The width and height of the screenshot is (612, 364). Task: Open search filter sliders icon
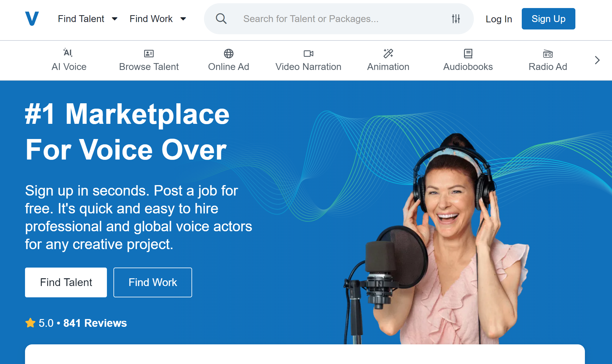click(456, 19)
